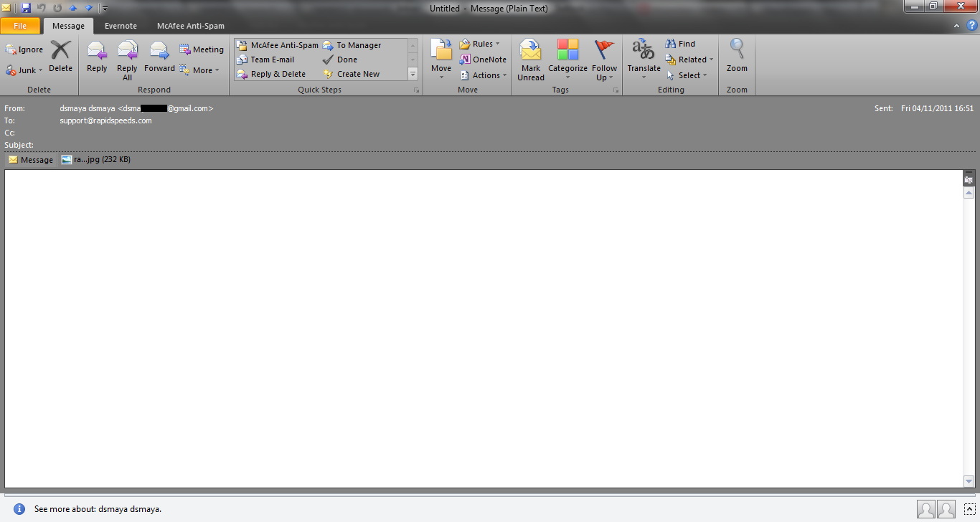Click sender dsmaya dsmaya email address
Screen dimensions: 980x522
point(136,108)
